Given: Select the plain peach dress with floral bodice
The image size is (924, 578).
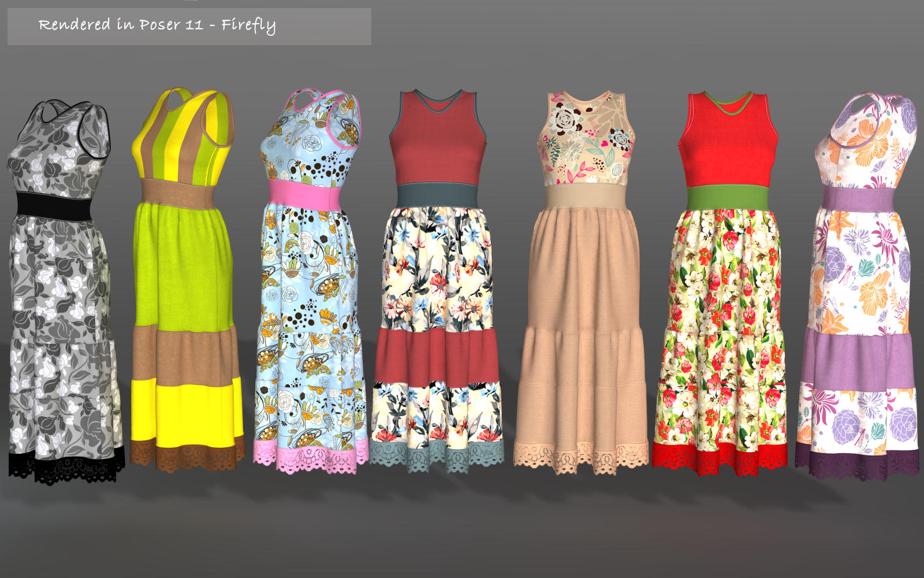Looking at the screenshot, I should (x=582, y=283).
